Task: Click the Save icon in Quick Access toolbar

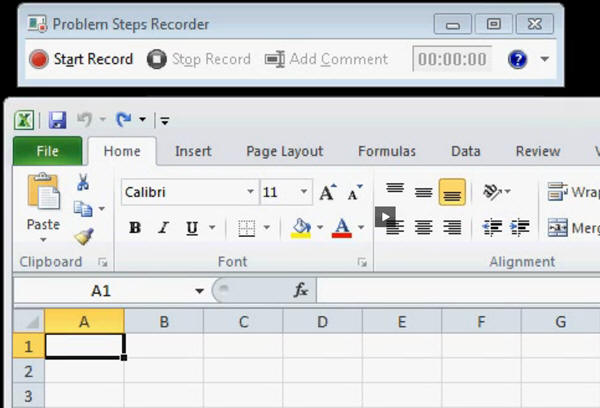Action: coord(57,120)
